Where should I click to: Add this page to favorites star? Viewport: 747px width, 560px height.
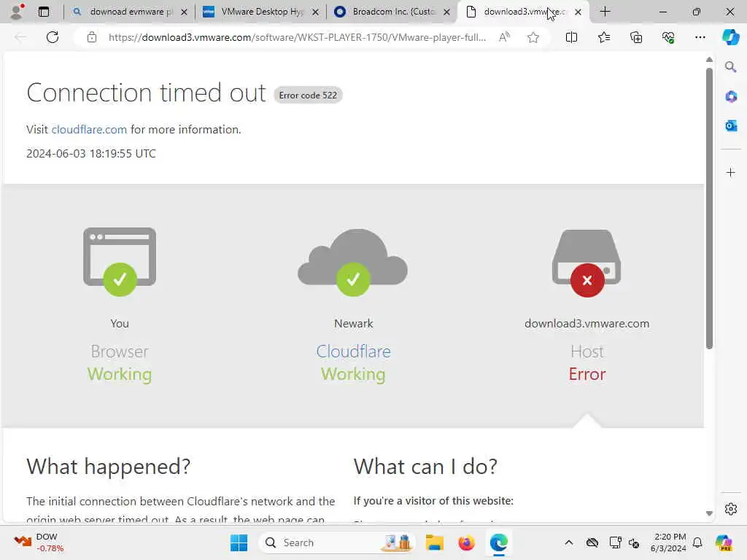click(x=533, y=37)
